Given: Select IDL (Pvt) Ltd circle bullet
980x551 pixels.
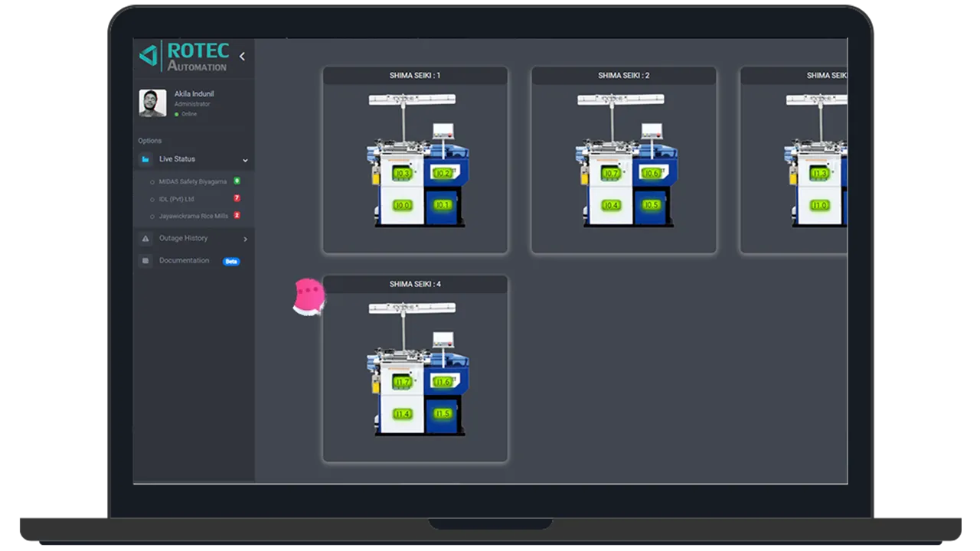Looking at the screenshot, I should (x=152, y=199).
